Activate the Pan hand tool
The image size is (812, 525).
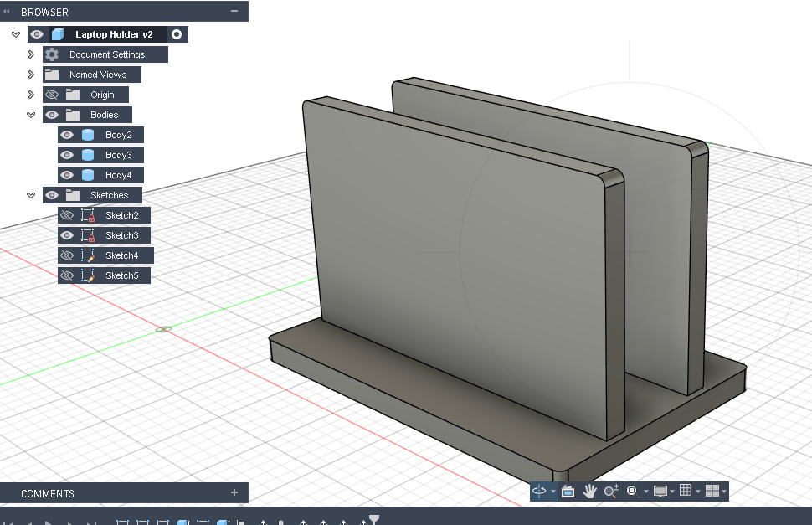tap(589, 491)
